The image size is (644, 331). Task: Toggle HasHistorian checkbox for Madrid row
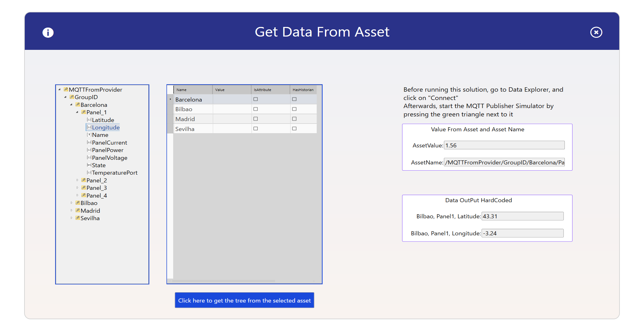pos(294,119)
